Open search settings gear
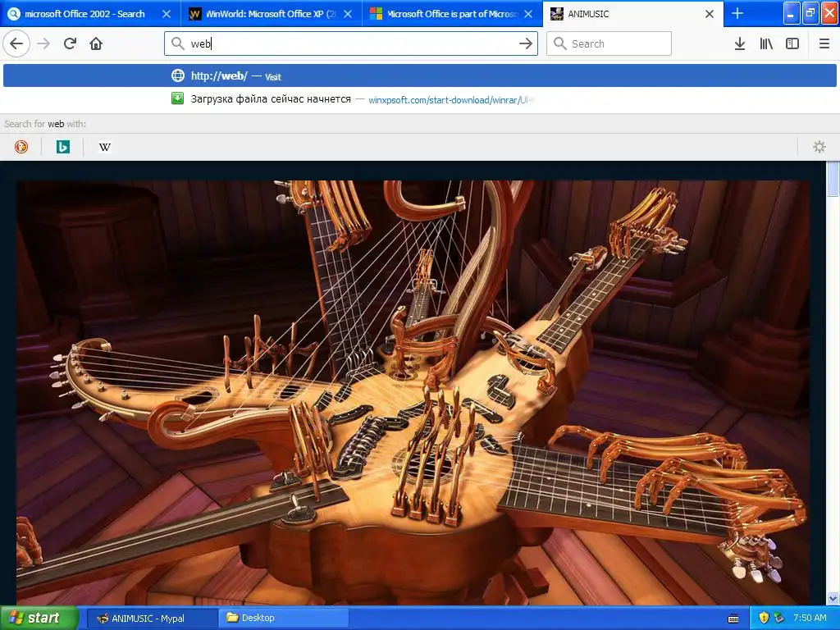The width and height of the screenshot is (840, 630). point(819,147)
